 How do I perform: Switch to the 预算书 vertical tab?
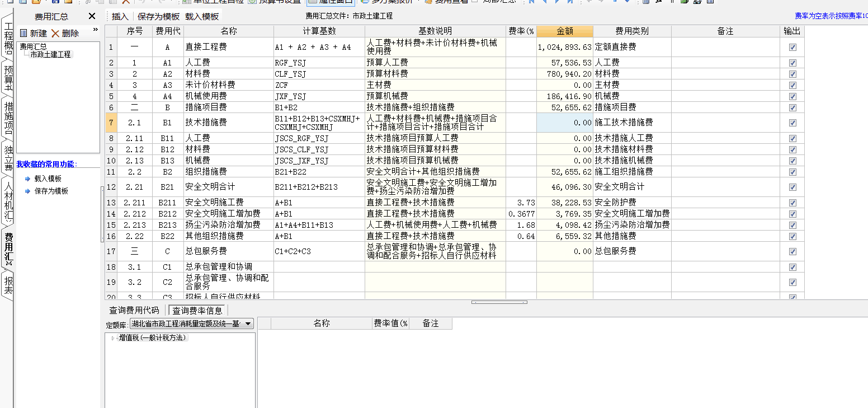click(x=8, y=78)
